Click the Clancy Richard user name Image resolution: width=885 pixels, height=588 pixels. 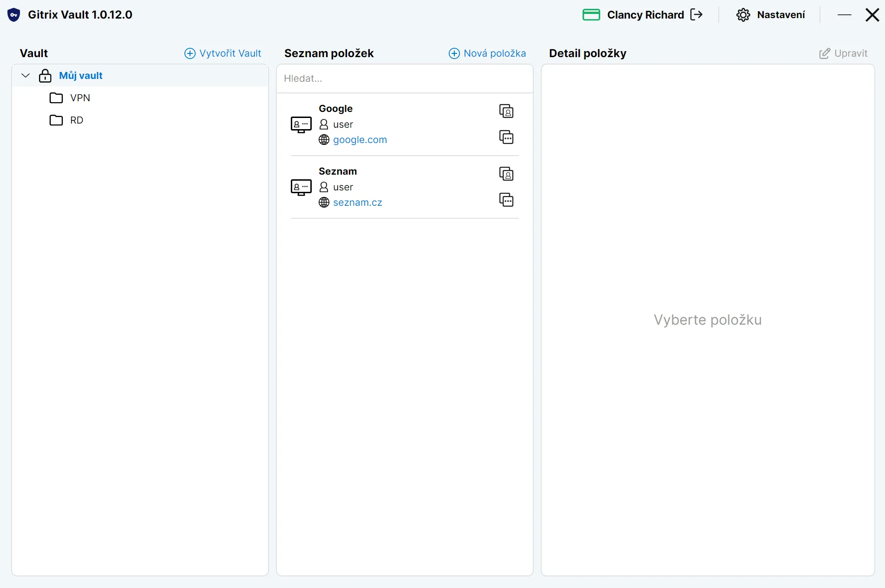click(x=646, y=15)
